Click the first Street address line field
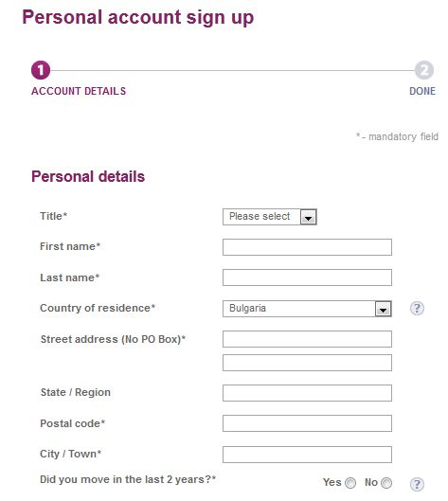Viewport: 448px width, 501px height. tap(307, 339)
